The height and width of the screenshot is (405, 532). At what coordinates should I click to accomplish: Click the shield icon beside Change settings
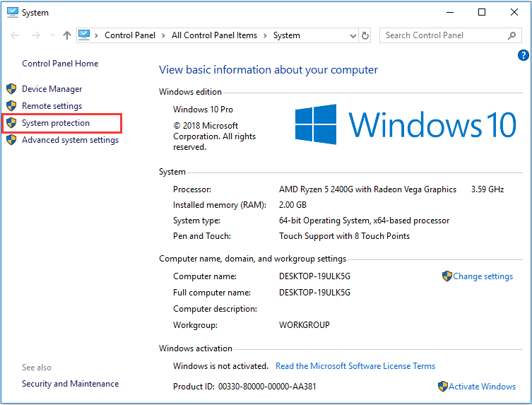coord(447,276)
